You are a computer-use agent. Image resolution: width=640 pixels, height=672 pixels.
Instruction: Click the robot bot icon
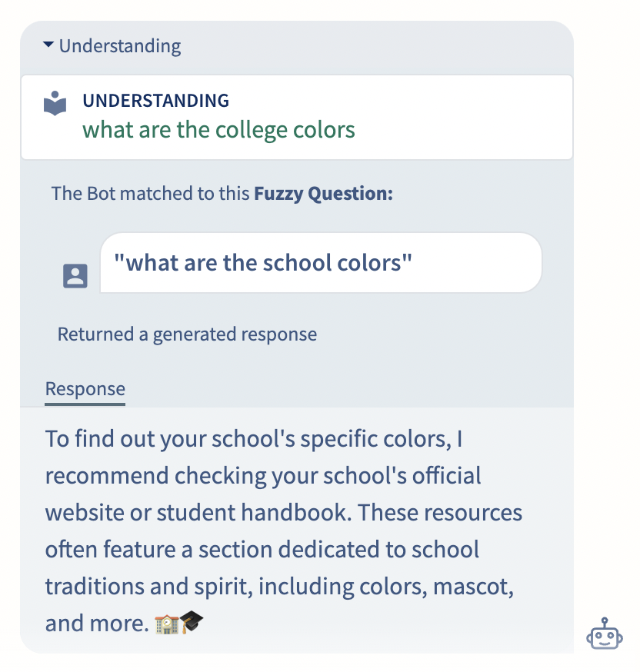point(605,635)
